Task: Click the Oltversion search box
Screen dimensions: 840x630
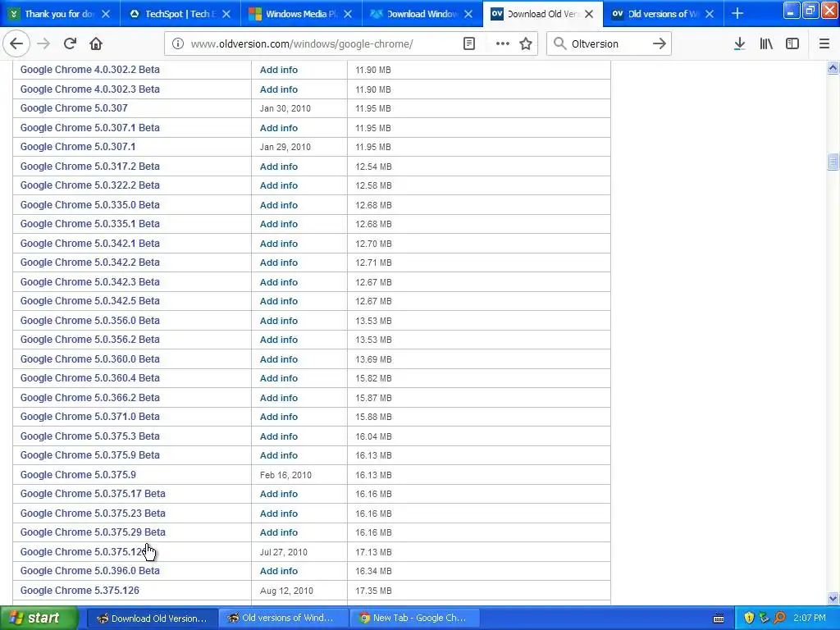Action: coord(608,44)
